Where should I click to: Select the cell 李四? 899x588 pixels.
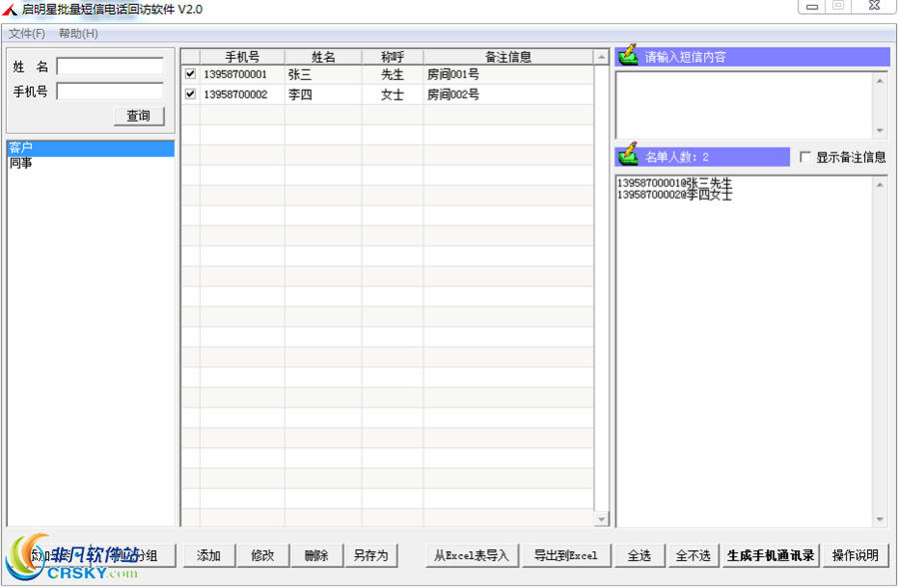(324, 94)
